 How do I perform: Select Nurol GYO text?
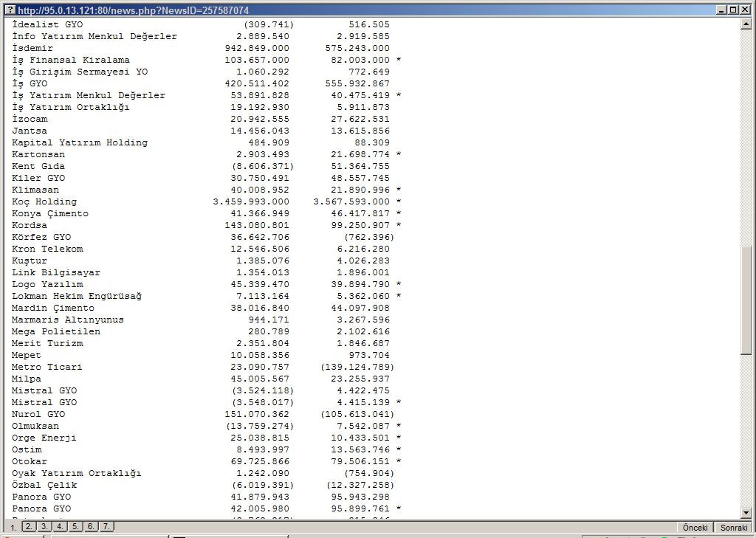tap(38, 414)
